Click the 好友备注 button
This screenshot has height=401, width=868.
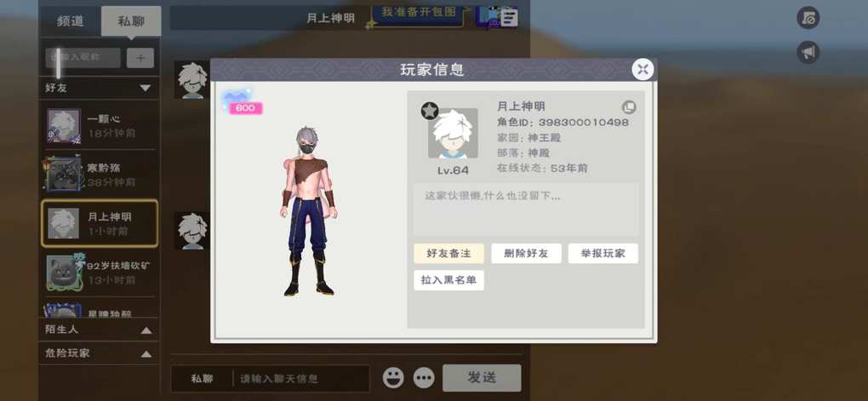pyautogui.click(x=449, y=254)
